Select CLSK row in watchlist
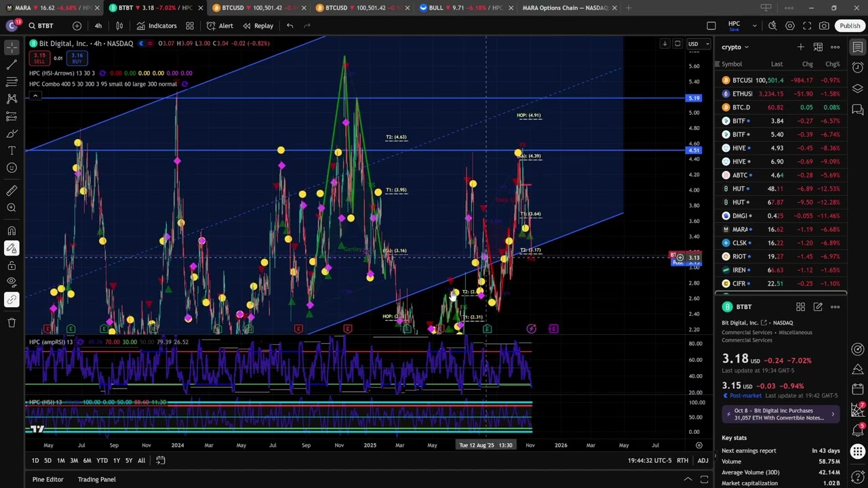868x488 pixels. (x=781, y=243)
